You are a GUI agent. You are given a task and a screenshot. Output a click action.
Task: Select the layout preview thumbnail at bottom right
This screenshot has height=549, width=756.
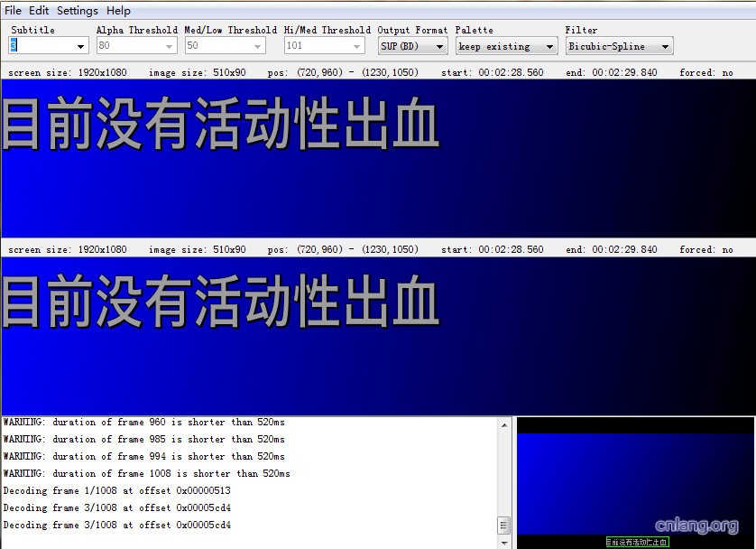(636, 482)
